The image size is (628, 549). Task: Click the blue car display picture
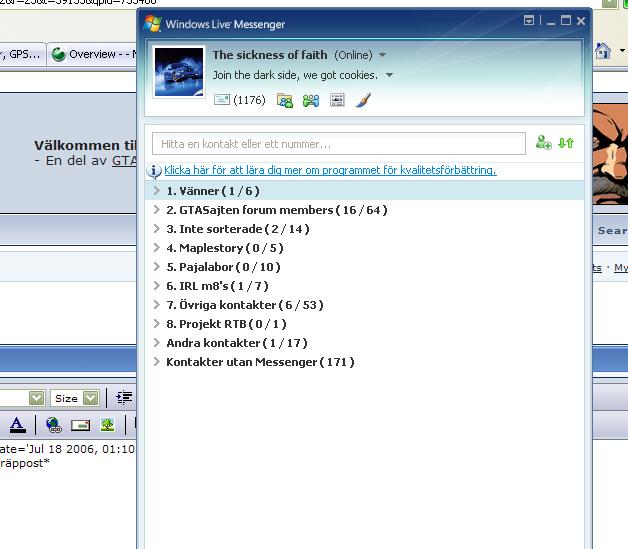(179, 72)
